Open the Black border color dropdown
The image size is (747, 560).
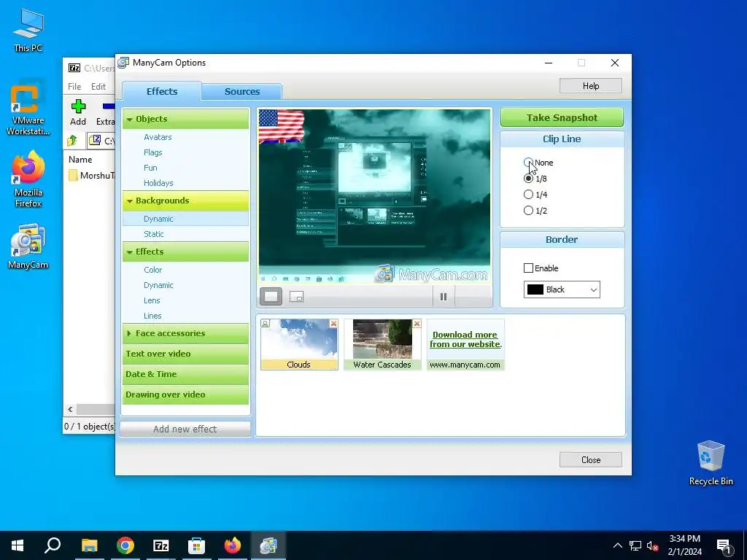[562, 289]
